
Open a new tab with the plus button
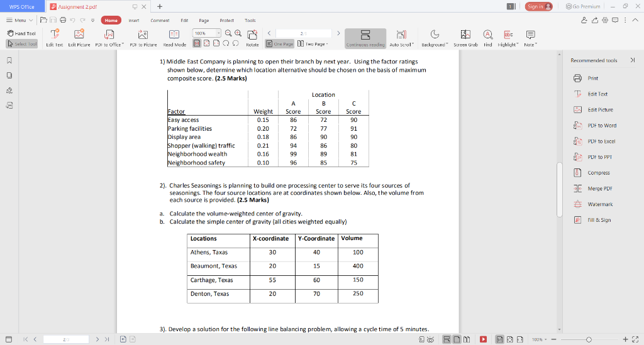(160, 6)
